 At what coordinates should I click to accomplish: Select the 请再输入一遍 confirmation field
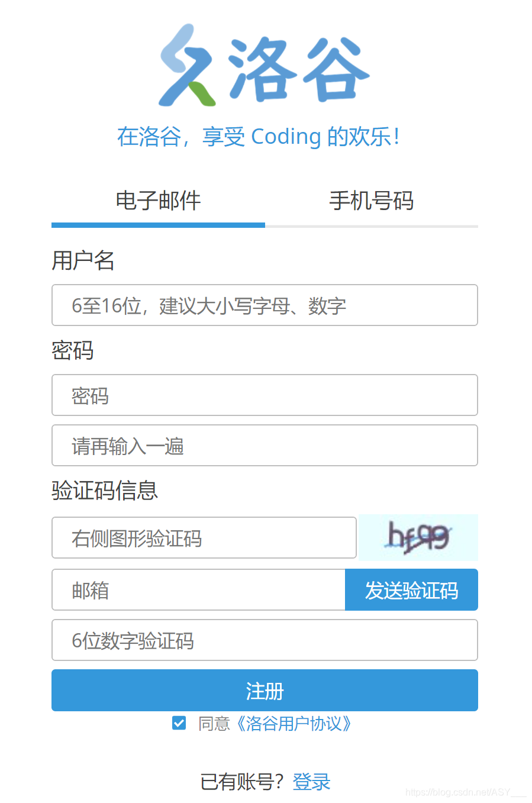coord(265,445)
